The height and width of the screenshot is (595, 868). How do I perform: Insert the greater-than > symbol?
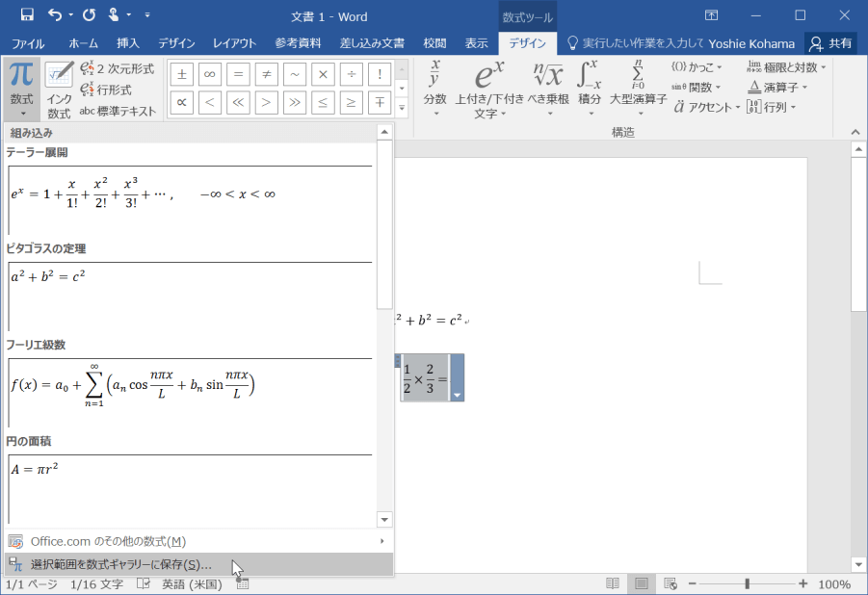point(266,102)
